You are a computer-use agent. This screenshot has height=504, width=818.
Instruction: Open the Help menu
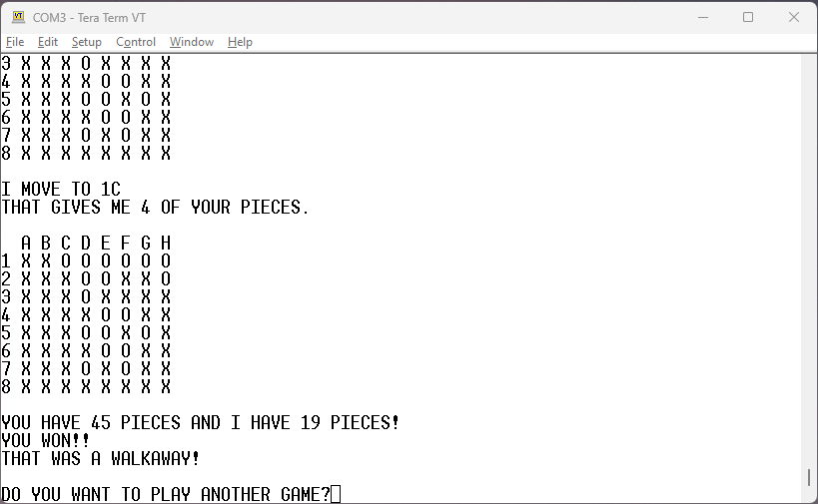240,42
